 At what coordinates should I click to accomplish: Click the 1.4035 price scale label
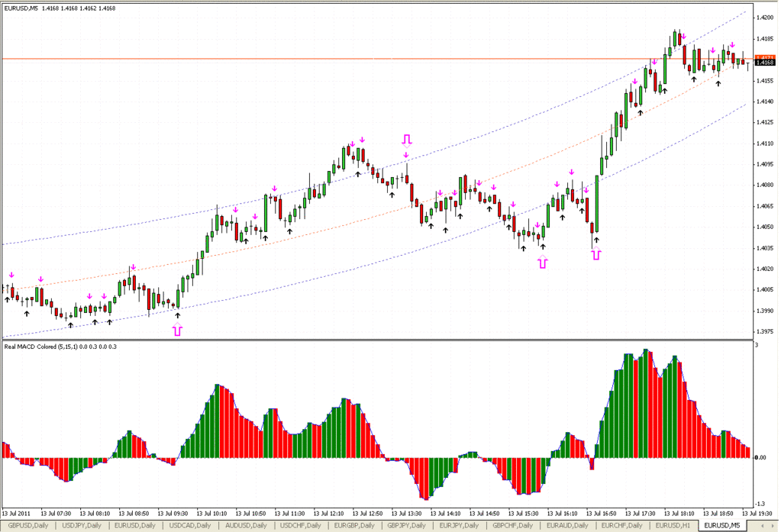click(x=764, y=248)
